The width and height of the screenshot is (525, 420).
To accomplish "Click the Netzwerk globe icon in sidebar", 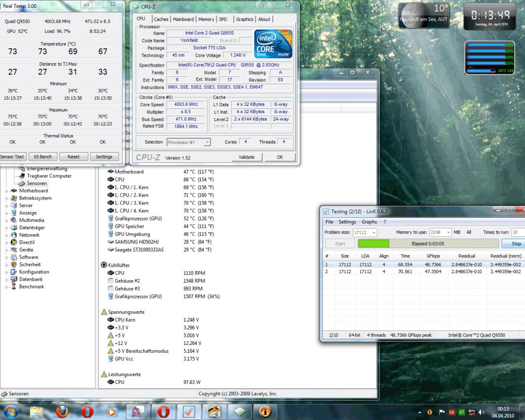I will click(14, 235).
